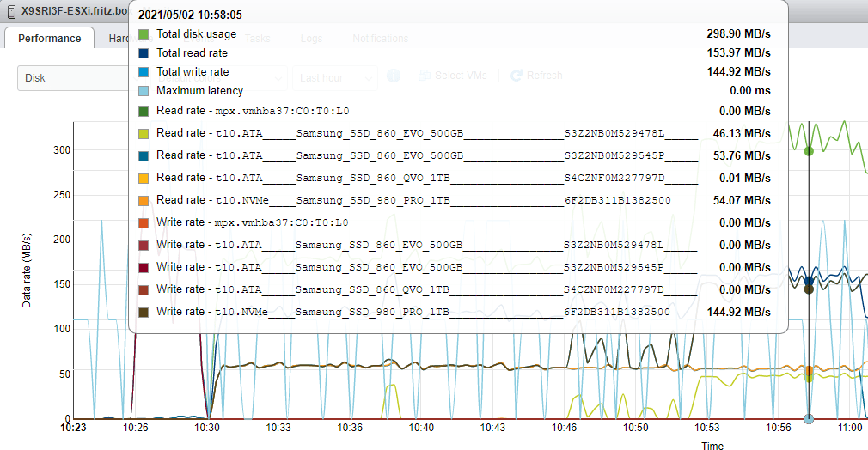
Task: Click the navy Total read rate chart marker
Action: point(809,281)
